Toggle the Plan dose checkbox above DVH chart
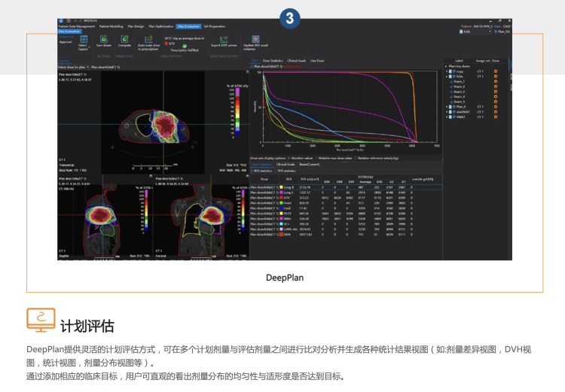Screen dimensions: 565x392 pos(252,66)
